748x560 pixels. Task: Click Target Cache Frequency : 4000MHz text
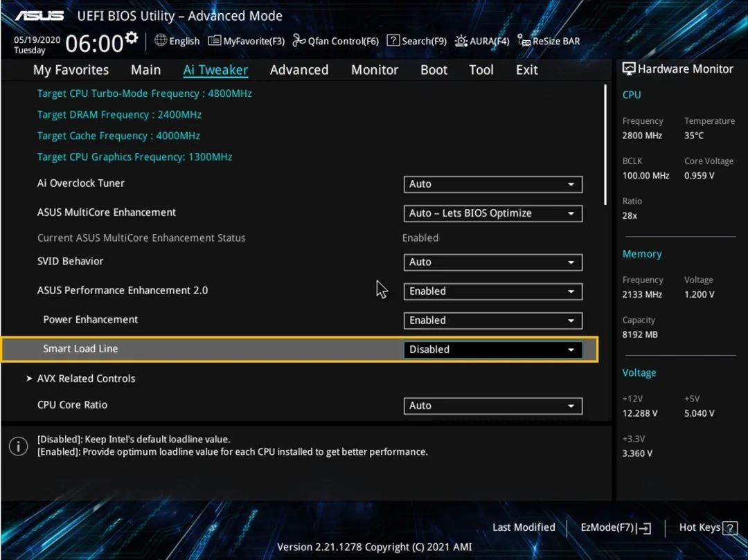pos(119,136)
